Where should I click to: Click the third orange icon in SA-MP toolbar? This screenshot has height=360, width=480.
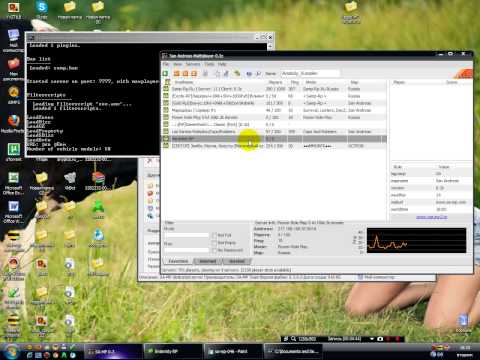click(194, 73)
